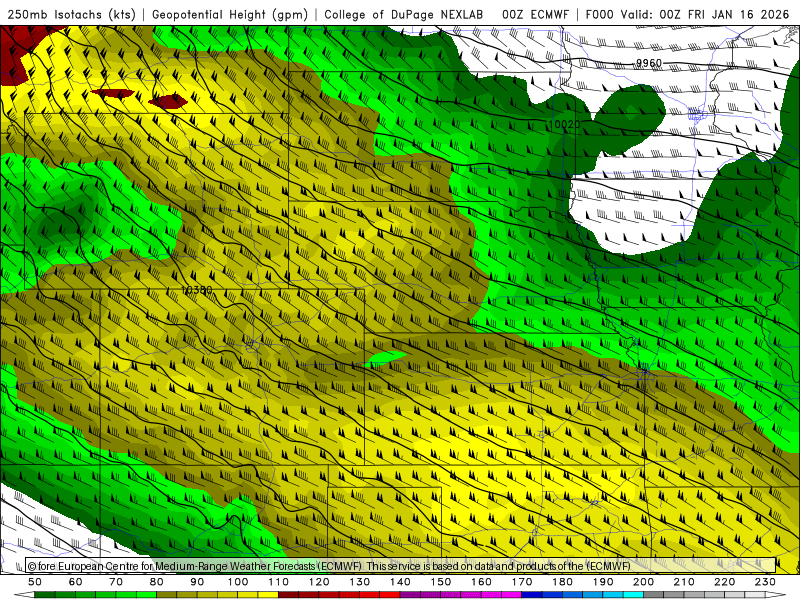
Task: Pick the dark blue legend swatch at 170
Action: pos(532,595)
